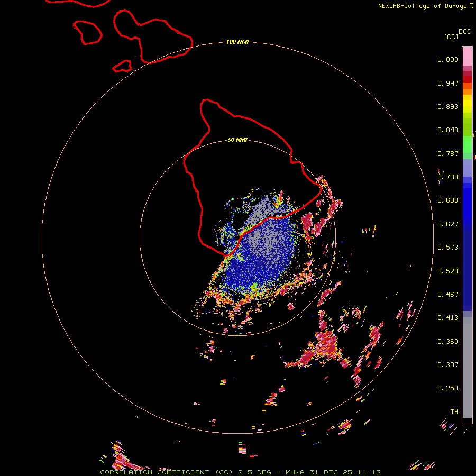The height and width of the screenshot is (476, 476).
Task: Select the 0.467 legend value
Action: [x=448, y=295]
